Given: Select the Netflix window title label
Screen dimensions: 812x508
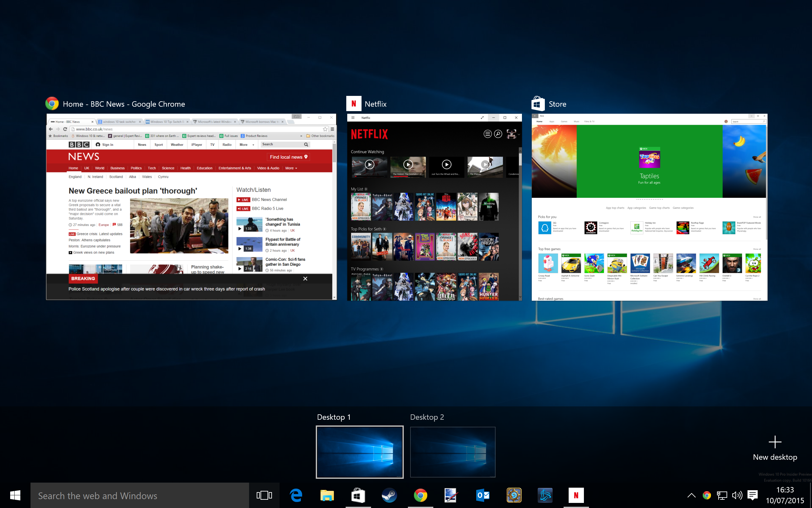Looking at the screenshot, I should [x=376, y=104].
